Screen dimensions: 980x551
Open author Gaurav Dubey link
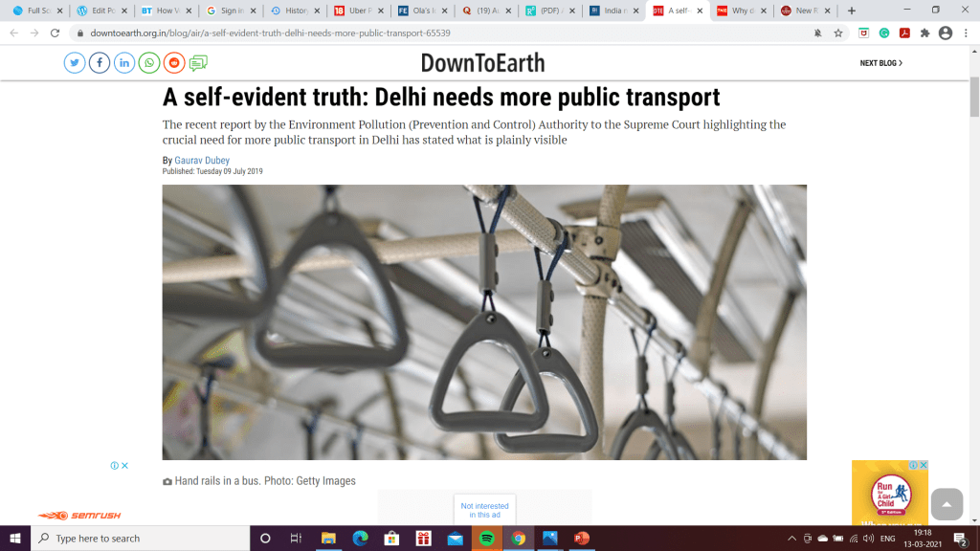tap(202, 160)
